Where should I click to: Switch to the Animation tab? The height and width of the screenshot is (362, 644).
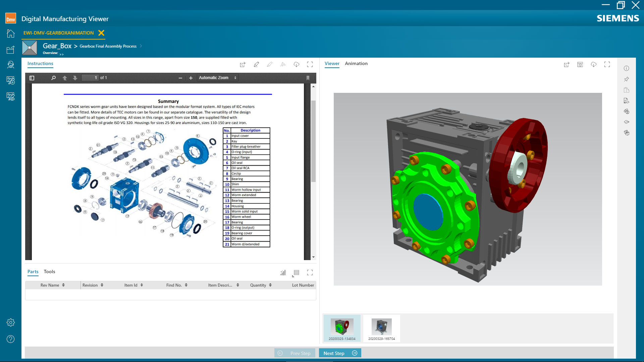(x=356, y=63)
